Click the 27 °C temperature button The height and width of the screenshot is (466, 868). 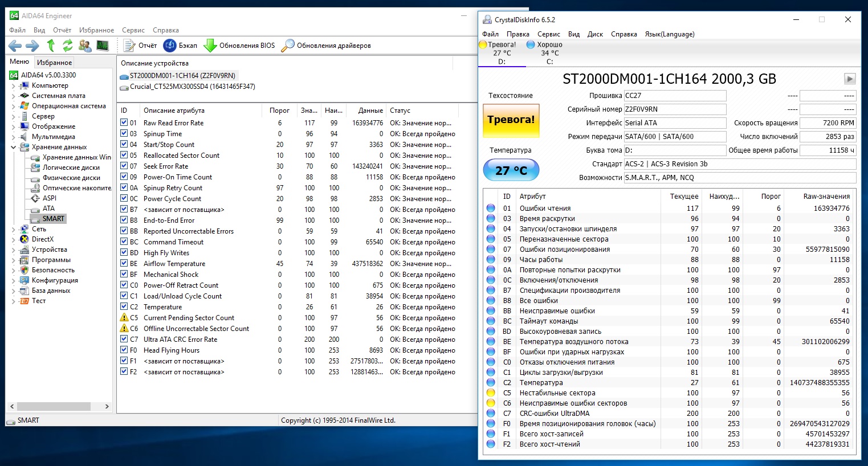point(511,170)
